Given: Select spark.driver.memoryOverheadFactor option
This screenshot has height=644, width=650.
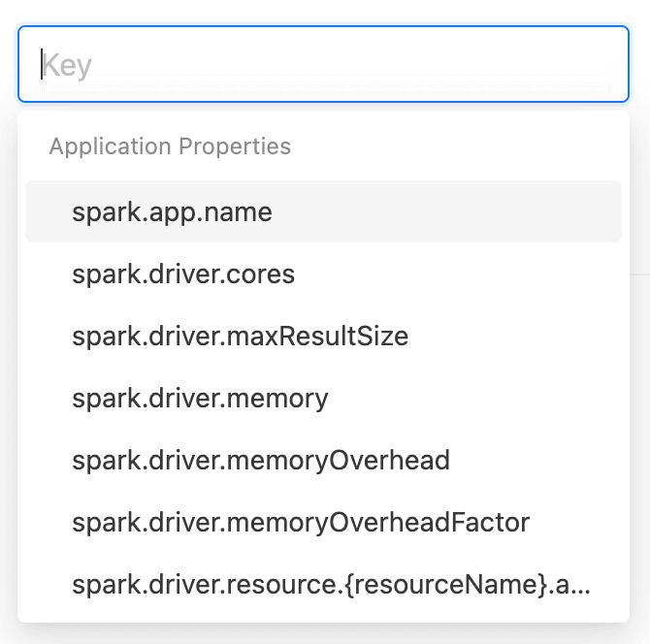Looking at the screenshot, I should (323, 522).
